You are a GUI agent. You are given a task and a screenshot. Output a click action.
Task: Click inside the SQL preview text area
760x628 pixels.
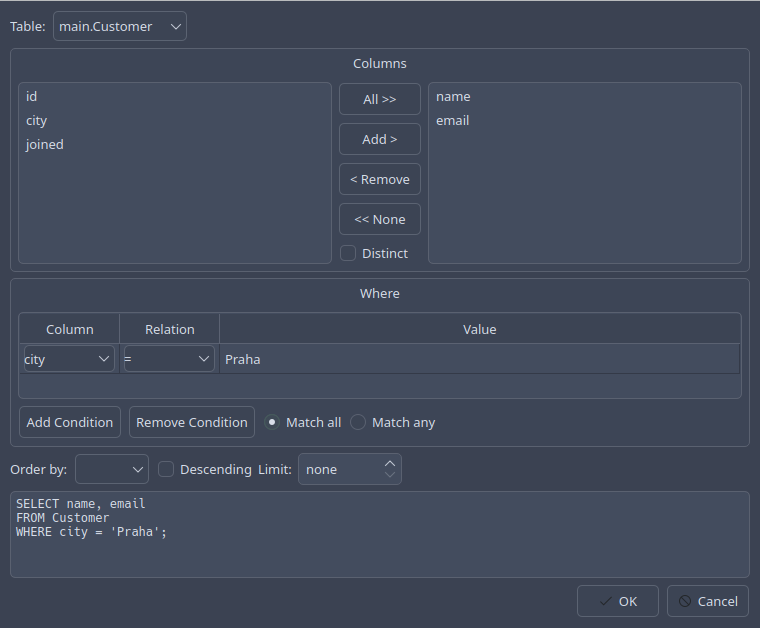click(x=380, y=534)
